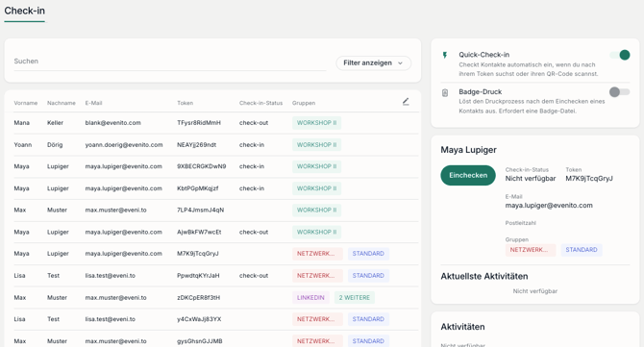
Task: Click token gysGhsnGJJMB
Action: (200, 341)
